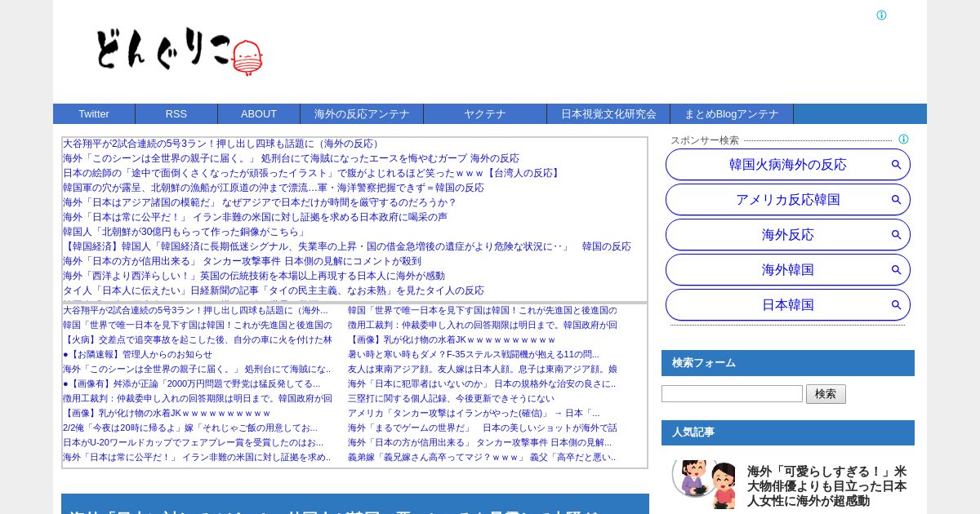Click search icon beside 海外反応
Image resolution: width=980 pixels, height=514 pixels.
(896, 235)
